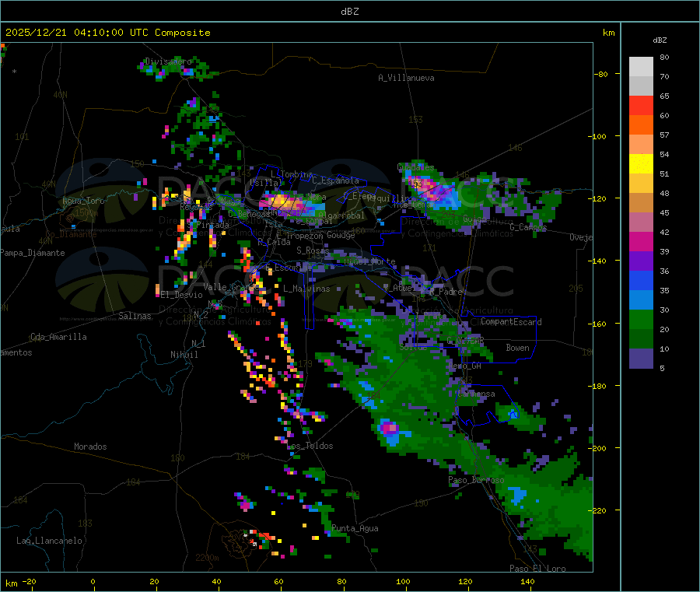The image size is (700, 592).
Task: Select the blue 35-36 dBZ legend swatch
Action: (x=641, y=280)
